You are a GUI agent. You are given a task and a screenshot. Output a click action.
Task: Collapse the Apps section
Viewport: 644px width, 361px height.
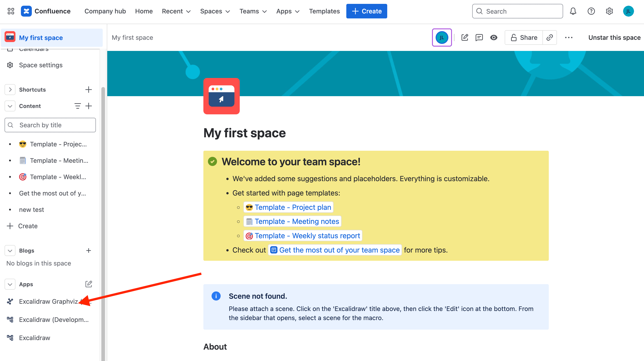tap(10, 284)
